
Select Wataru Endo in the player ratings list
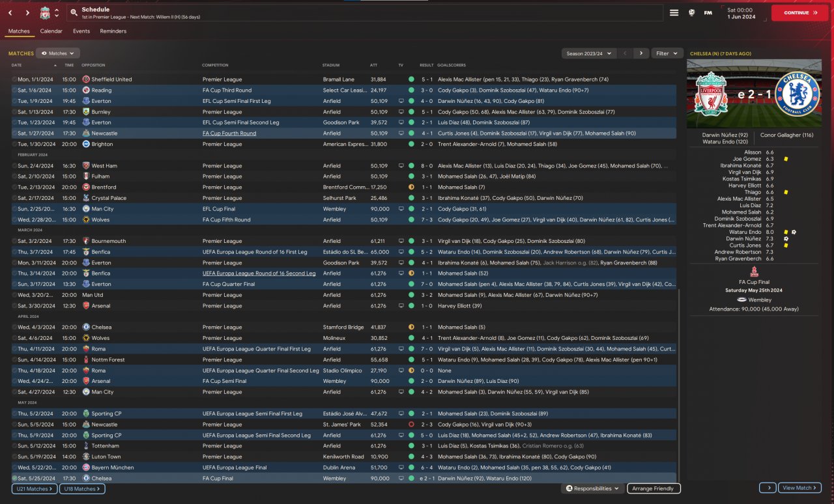tap(745, 232)
